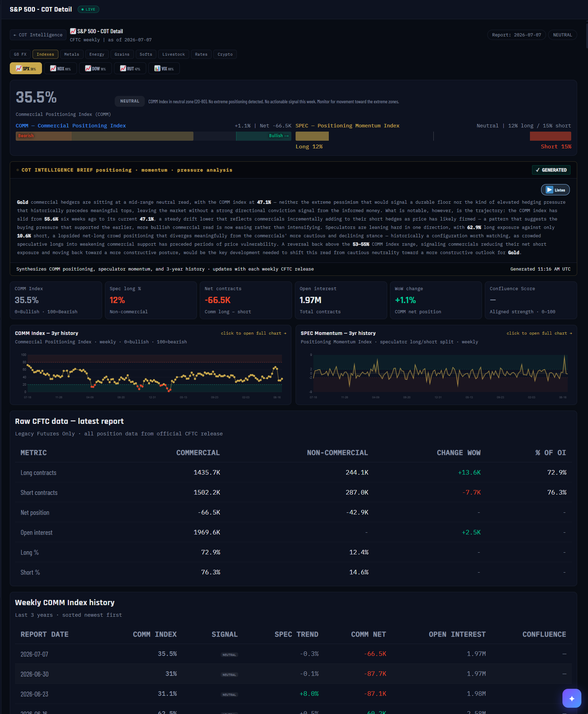Play the brief with the Listen button
This screenshot has width=588, height=714.
click(555, 190)
